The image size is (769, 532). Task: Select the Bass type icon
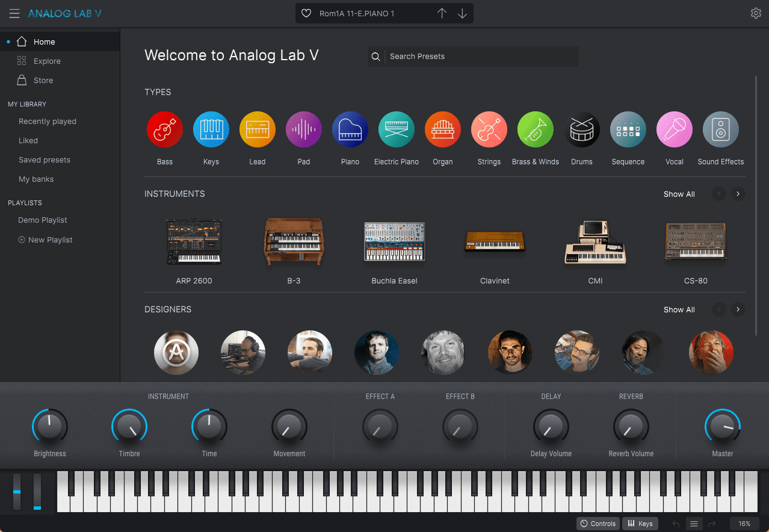[165, 129]
